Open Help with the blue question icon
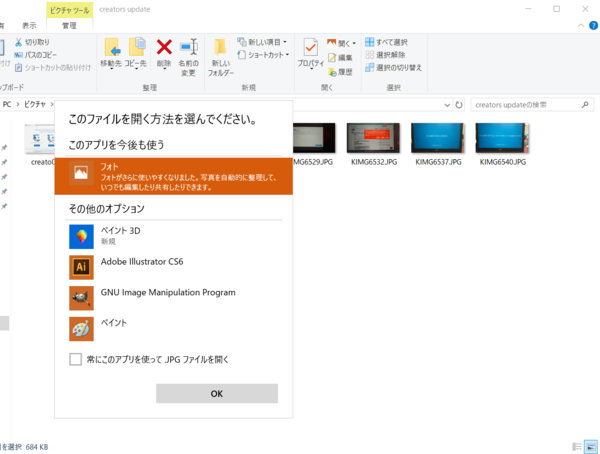The width and height of the screenshot is (600, 454). [593, 26]
